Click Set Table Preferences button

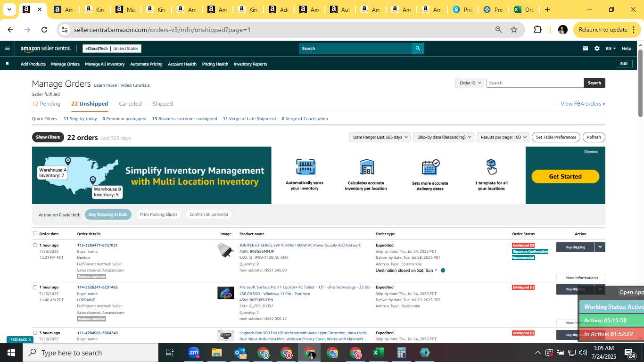tap(556, 137)
